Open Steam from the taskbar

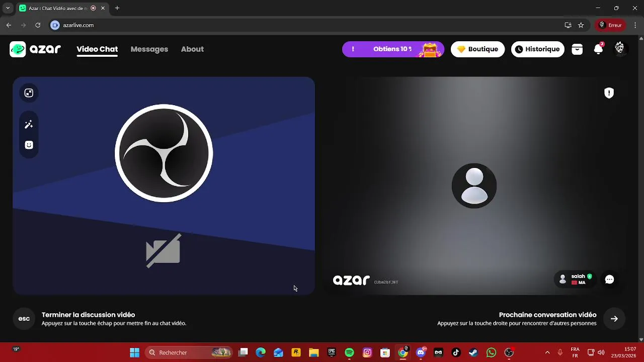(473, 352)
